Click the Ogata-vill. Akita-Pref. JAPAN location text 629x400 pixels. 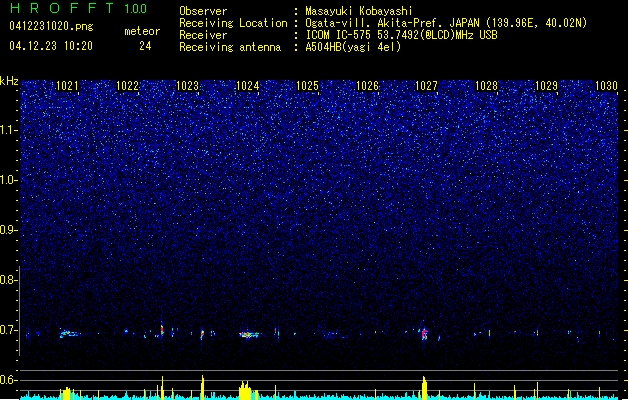point(446,23)
